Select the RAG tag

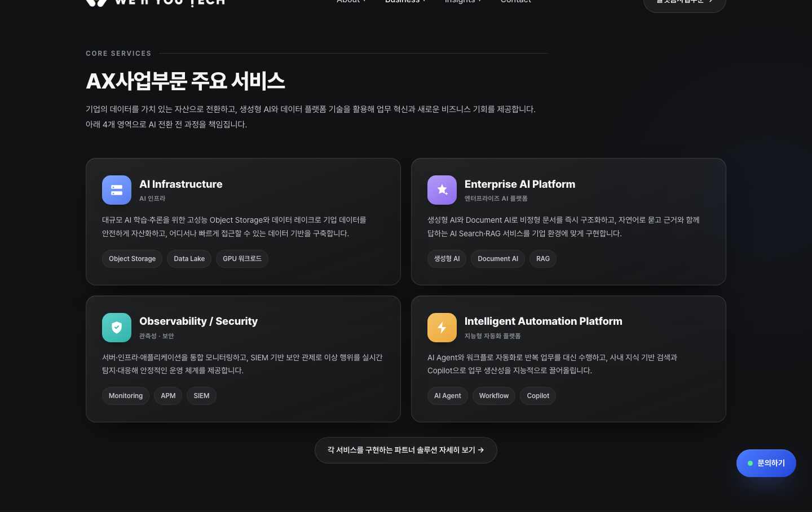[x=543, y=259]
